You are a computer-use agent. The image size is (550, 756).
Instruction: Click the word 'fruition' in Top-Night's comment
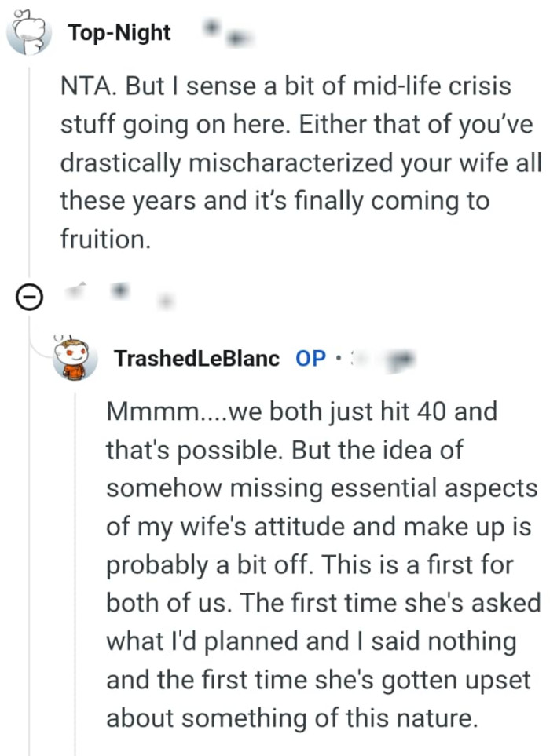click(102, 239)
